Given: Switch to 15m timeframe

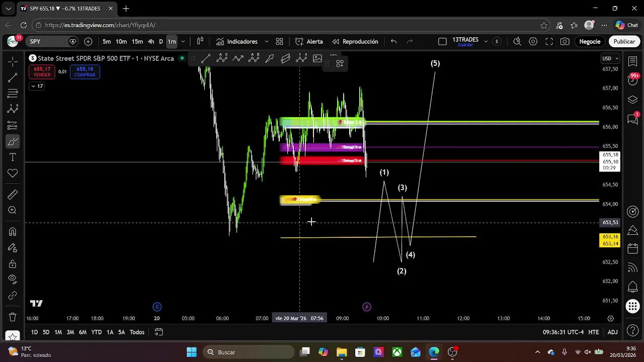Looking at the screenshot, I should [137, 42].
